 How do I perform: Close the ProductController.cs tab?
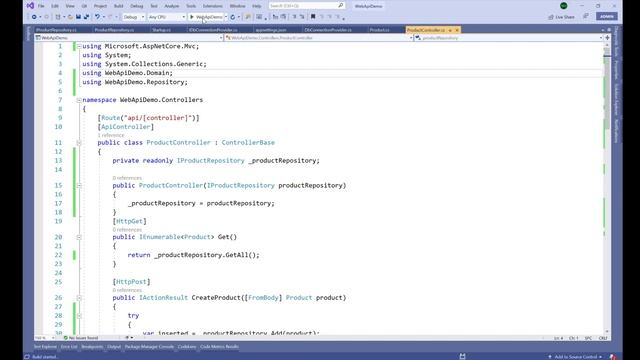[x=457, y=30]
